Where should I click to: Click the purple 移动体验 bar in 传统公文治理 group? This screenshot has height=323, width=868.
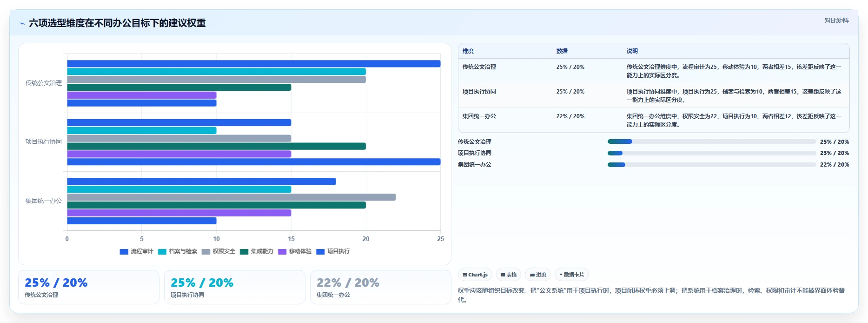coord(142,95)
